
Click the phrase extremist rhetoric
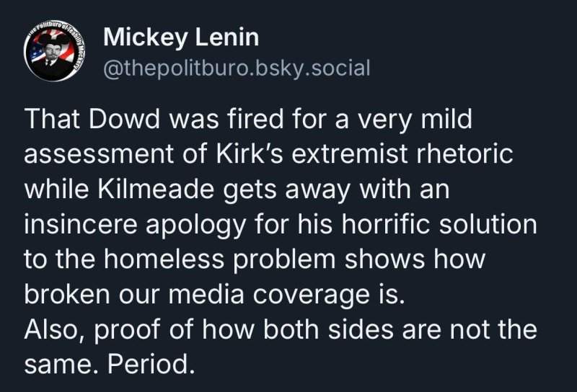[x=402, y=153]
